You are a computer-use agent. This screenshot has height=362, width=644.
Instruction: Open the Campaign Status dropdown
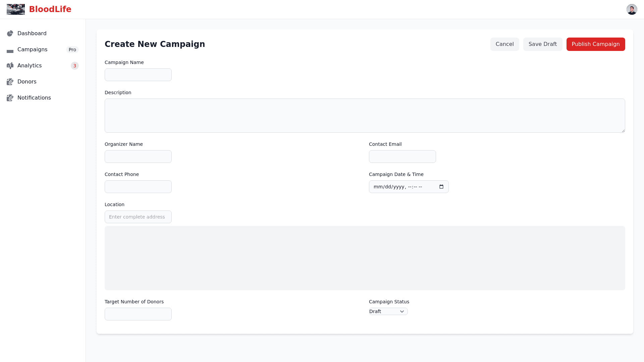pos(388,311)
